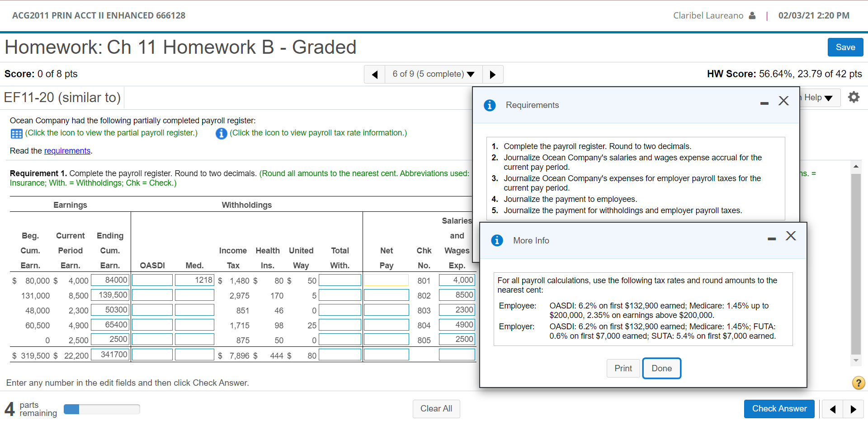Click OASDI field in check 802 row
Image resolution: width=868 pixels, height=425 pixels.
(152, 295)
